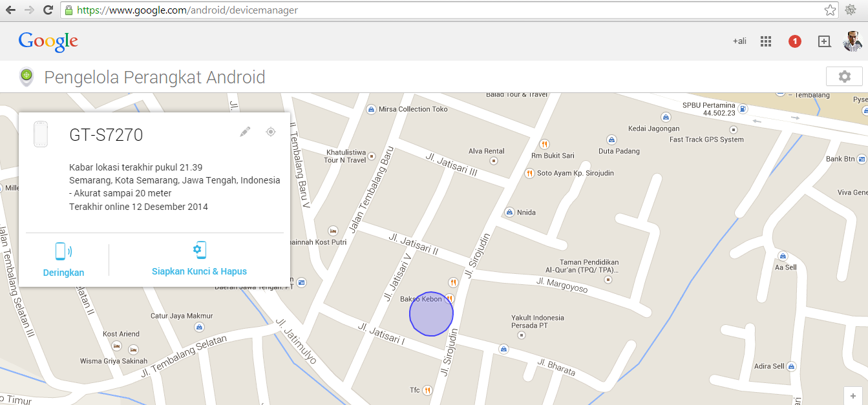The height and width of the screenshot is (405, 868).
Task: Click the blue device location circle
Action: click(x=431, y=314)
